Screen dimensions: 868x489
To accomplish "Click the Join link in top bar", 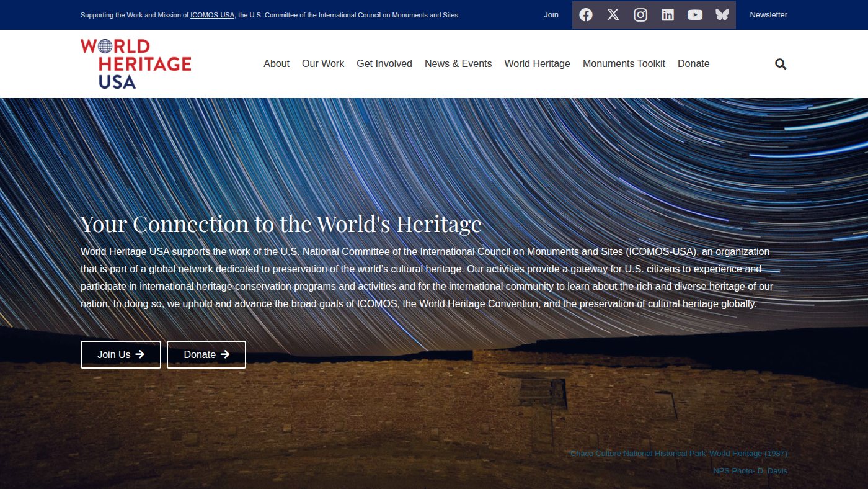I will pyautogui.click(x=551, y=15).
